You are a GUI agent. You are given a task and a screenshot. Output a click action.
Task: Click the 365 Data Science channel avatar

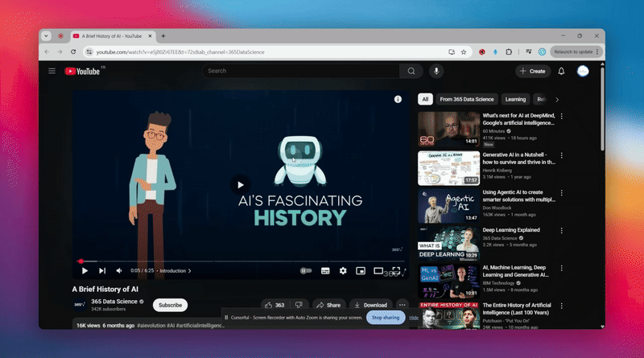coord(79,305)
